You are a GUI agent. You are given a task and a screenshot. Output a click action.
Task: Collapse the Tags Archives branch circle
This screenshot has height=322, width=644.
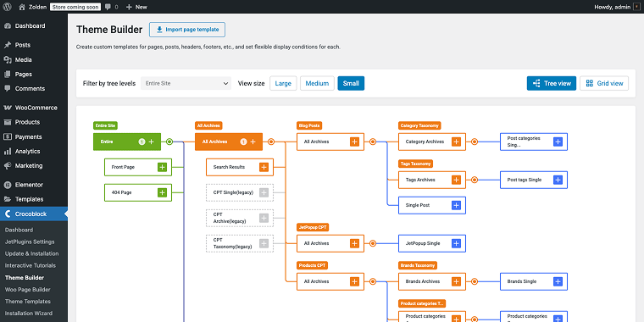[475, 180]
